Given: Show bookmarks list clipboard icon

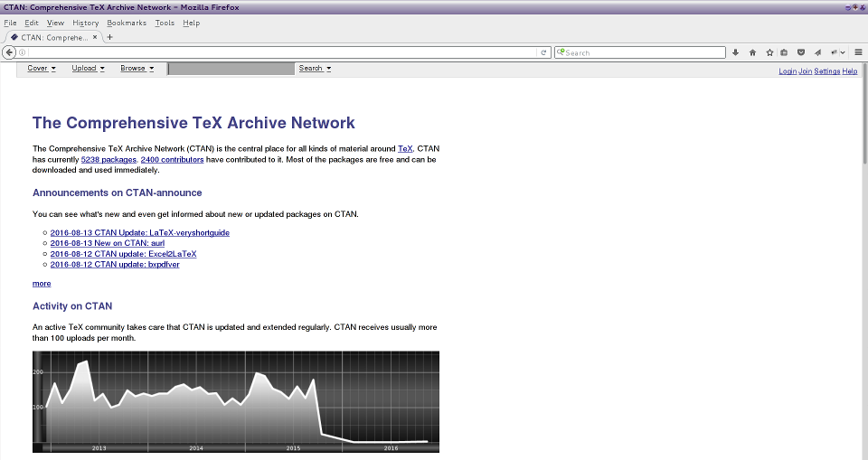Looking at the screenshot, I should pyautogui.click(x=784, y=52).
